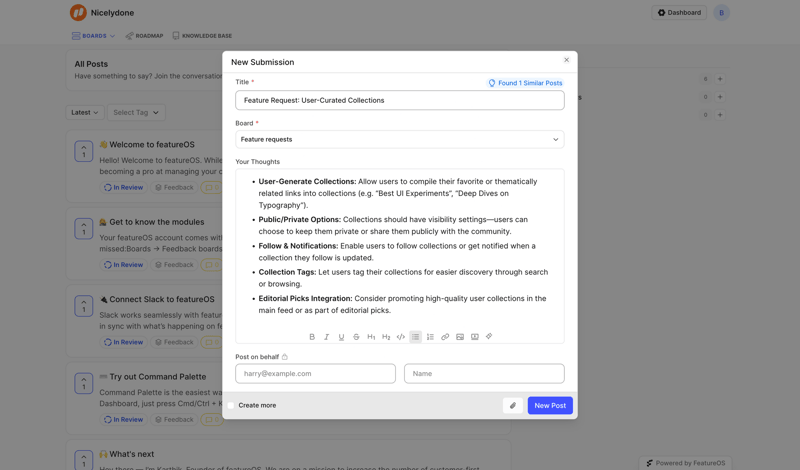The image size is (800, 470).
Task: Click the Post on behalf email field
Action: [315, 374]
